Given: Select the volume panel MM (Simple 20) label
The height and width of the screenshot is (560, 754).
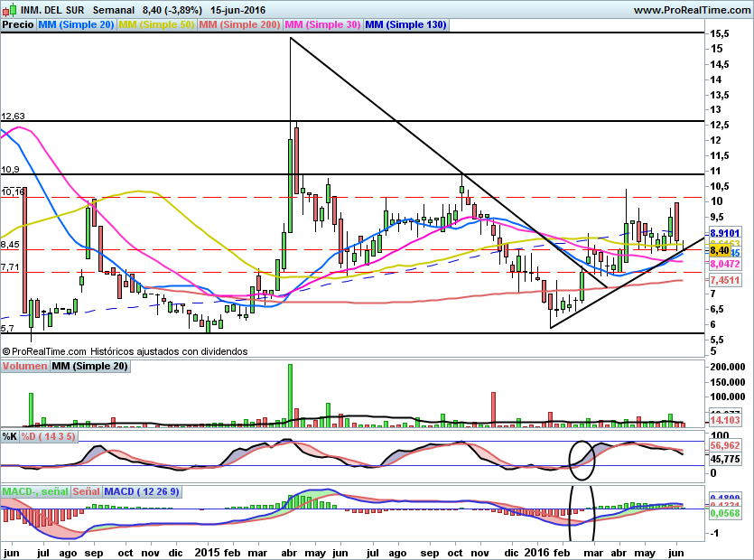Looking at the screenshot, I should [89, 366].
